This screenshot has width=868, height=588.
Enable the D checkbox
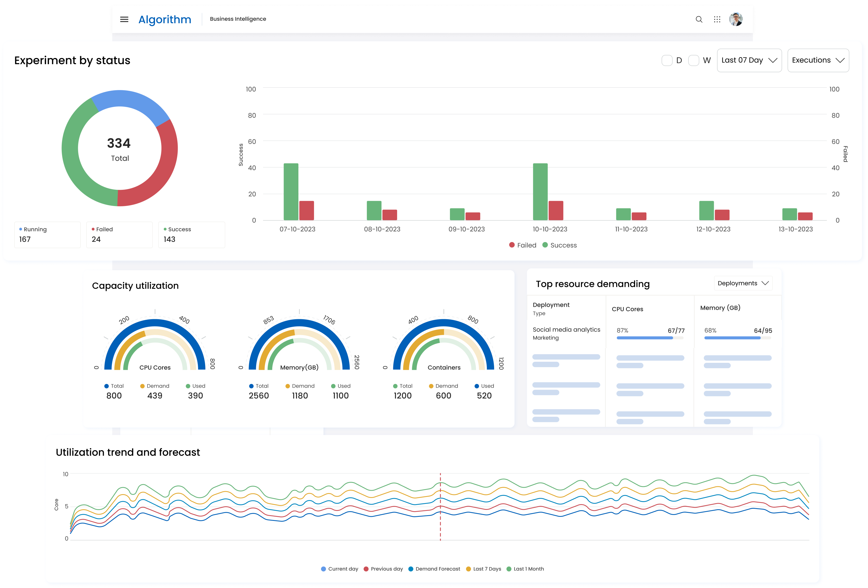coord(667,60)
